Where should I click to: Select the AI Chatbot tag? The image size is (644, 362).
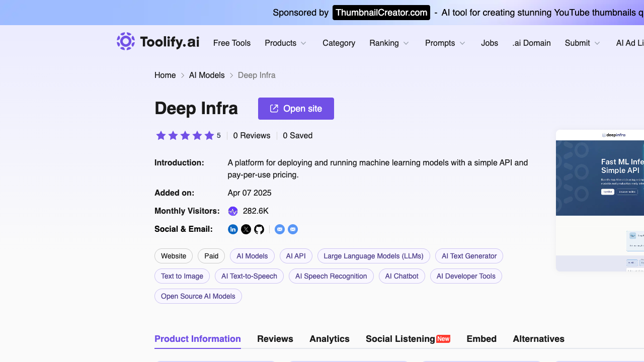[402, 276]
